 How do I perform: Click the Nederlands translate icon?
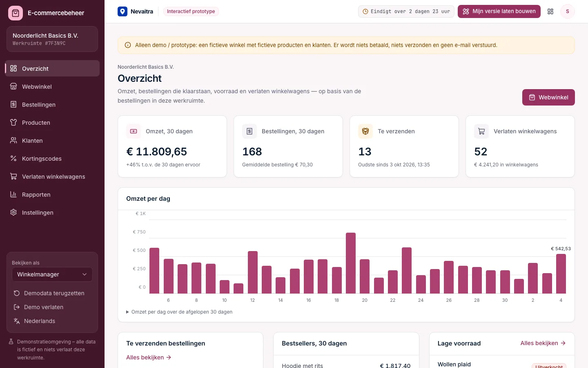pyautogui.click(x=17, y=321)
